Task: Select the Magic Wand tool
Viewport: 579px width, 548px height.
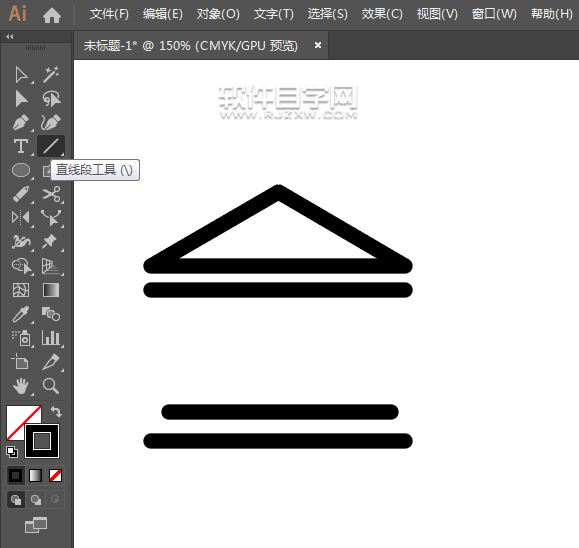Action: tap(51, 75)
